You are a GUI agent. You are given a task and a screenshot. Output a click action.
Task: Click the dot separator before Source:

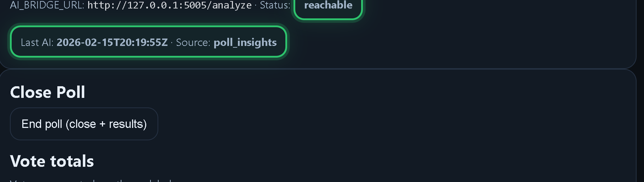click(172, 43)
